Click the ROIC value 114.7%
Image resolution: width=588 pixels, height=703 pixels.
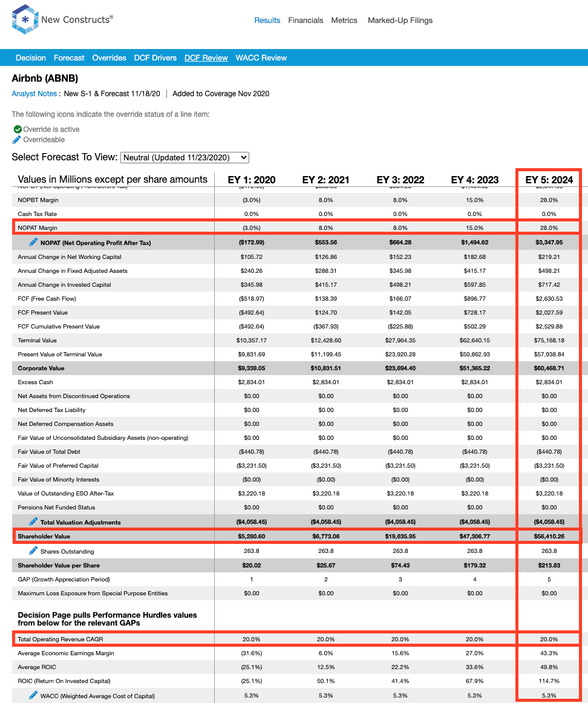click(549, 681)
